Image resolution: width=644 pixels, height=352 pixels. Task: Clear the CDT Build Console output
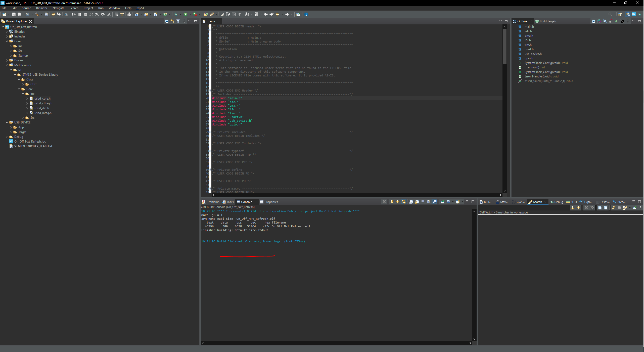(x=428, y=202)
